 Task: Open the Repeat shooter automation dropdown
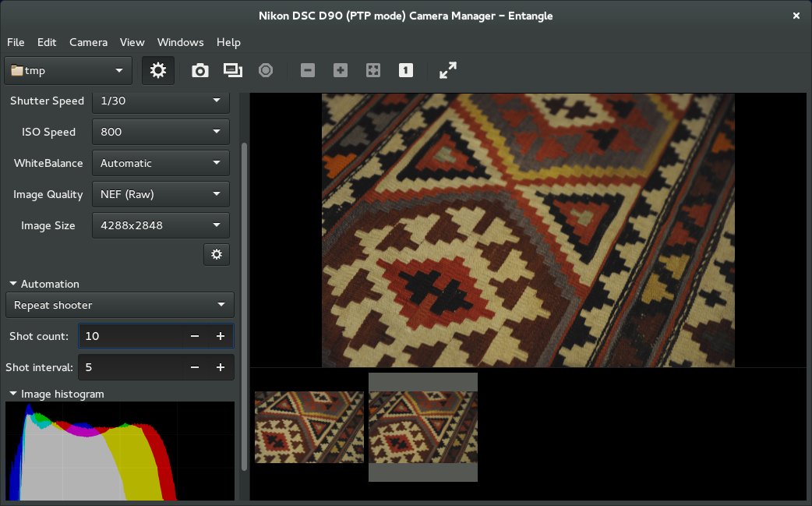coord(120,305)
